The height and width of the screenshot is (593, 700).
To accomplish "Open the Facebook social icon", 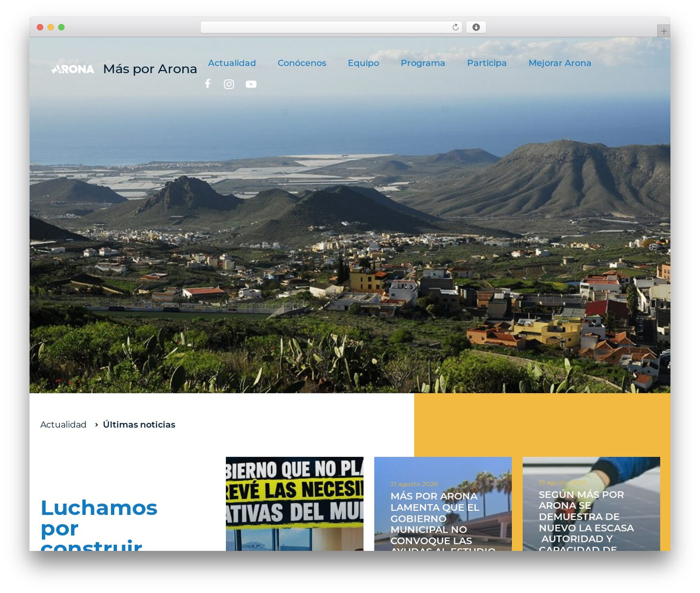I will click(207, 84).
